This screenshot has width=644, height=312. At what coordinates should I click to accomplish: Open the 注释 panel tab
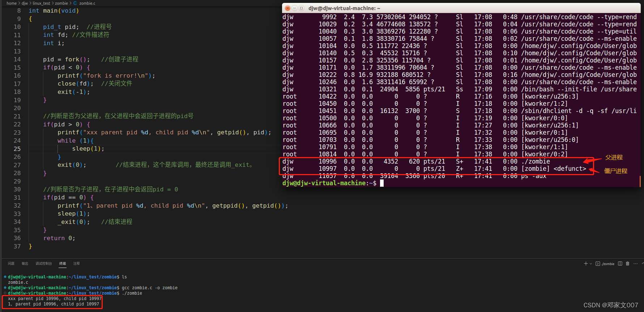[x=76, y=264]
